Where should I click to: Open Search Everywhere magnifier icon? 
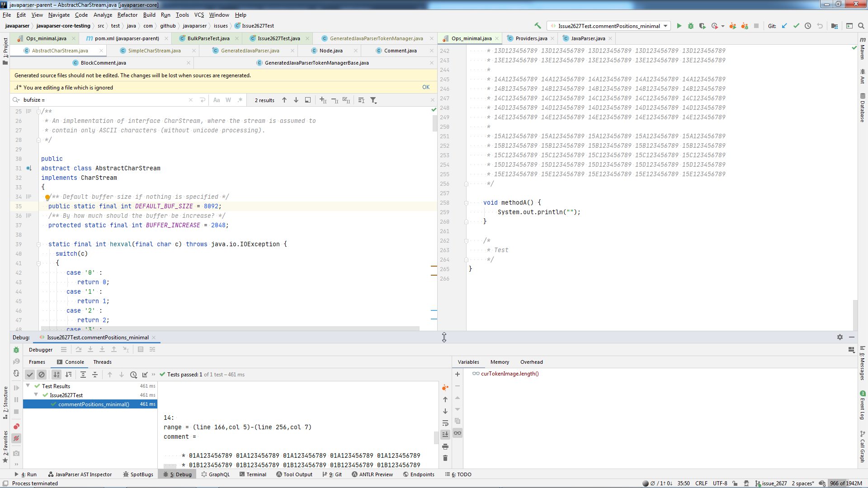point(861,26)
